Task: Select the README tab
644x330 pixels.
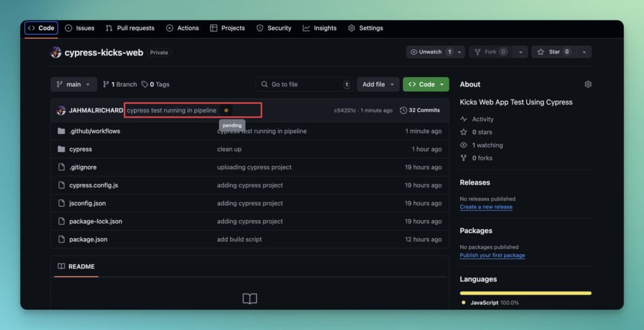Action: pyautogui.click(x=76, y=267)
